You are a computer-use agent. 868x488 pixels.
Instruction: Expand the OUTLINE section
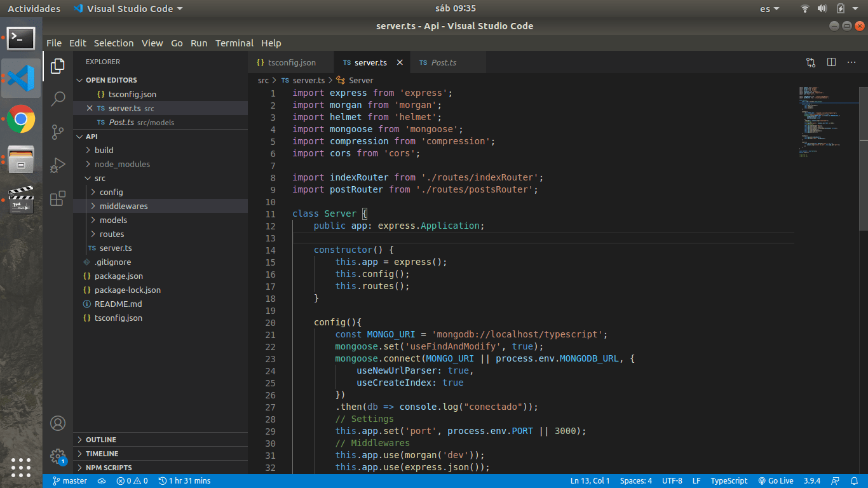click(x=101, y=440)
